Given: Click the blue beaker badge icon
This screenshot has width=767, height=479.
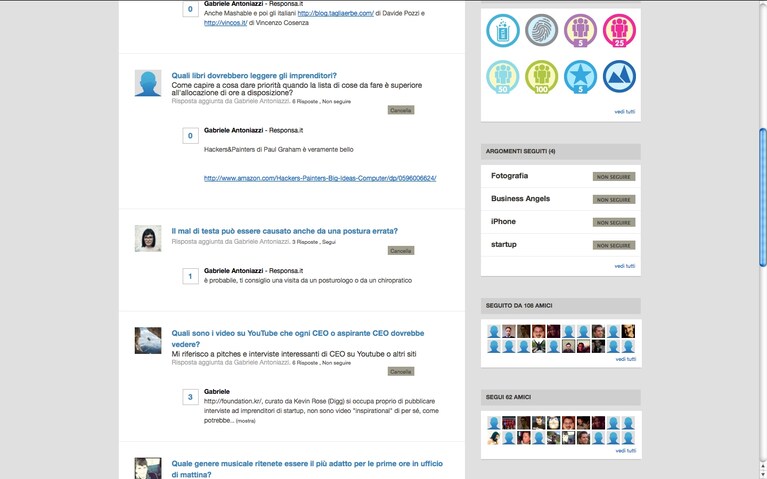Looking at the screenshot, I should tap(502, 30).
